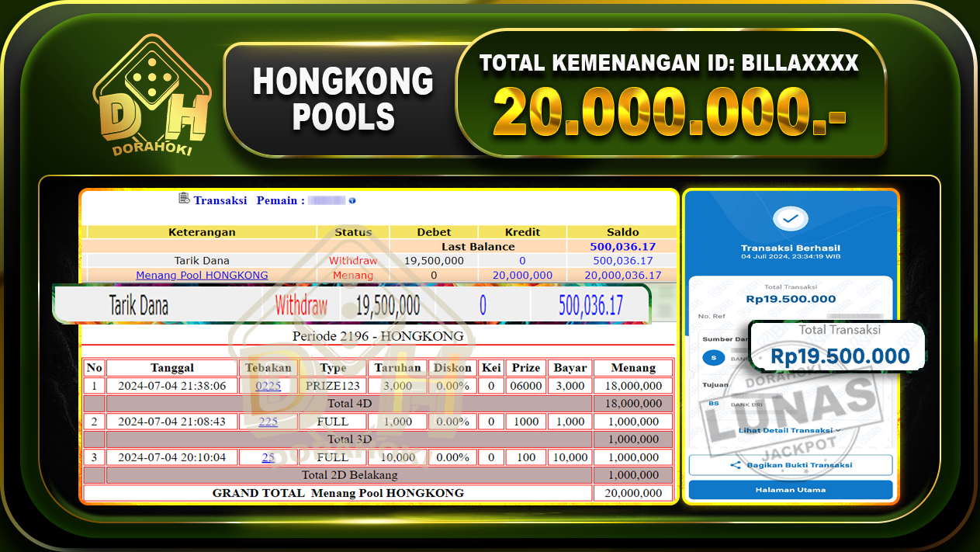
Task: Open the Menang Pool HONGKONG link
Action: click(201, 275)
